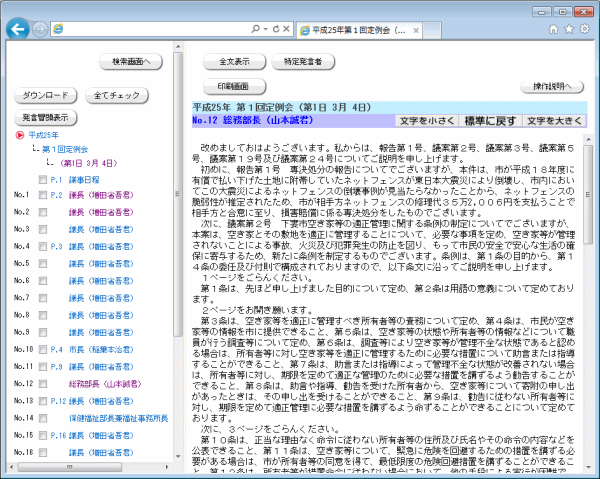This screenshot has width=600, height=479.
Task: Click 標準に戻す to reset text size
Action: click(x=490, y=121)
